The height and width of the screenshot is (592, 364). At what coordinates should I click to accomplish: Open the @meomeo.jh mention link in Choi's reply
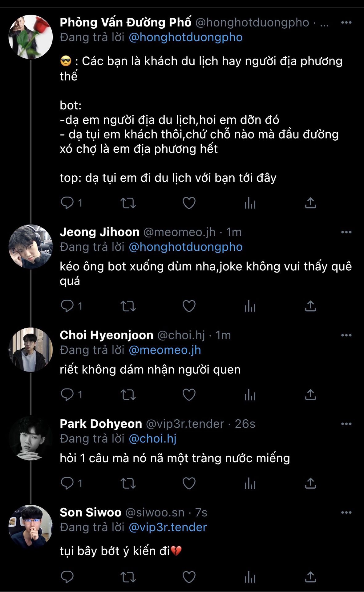pyautogui.click(x=165, y=350)
